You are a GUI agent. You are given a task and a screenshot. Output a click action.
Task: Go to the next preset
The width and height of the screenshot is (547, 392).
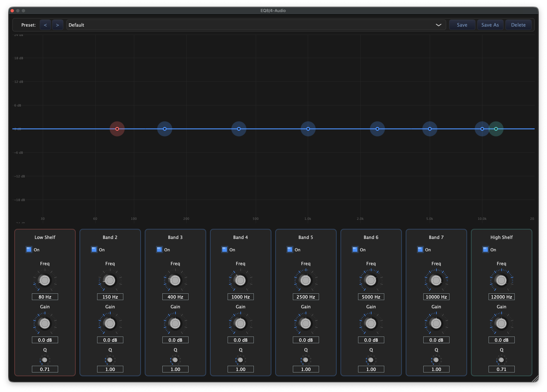[x=57, y=25]
